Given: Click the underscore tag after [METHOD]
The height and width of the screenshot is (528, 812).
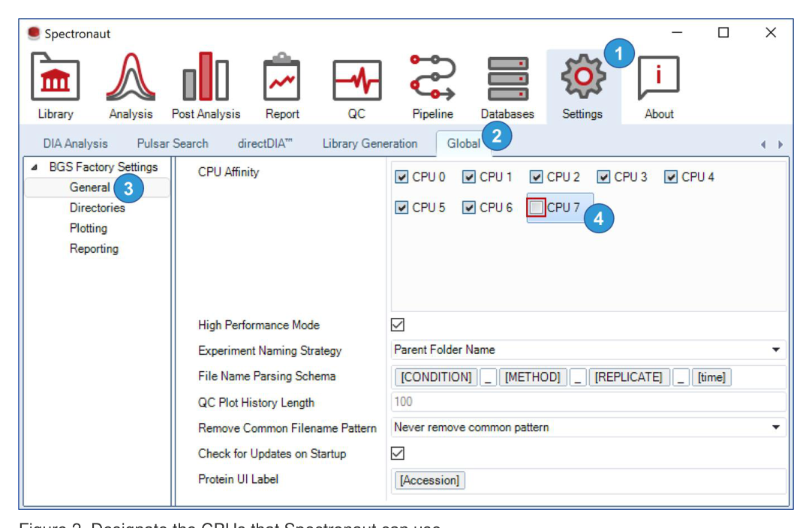Looking at the screenshot, I should pos(577,376).
